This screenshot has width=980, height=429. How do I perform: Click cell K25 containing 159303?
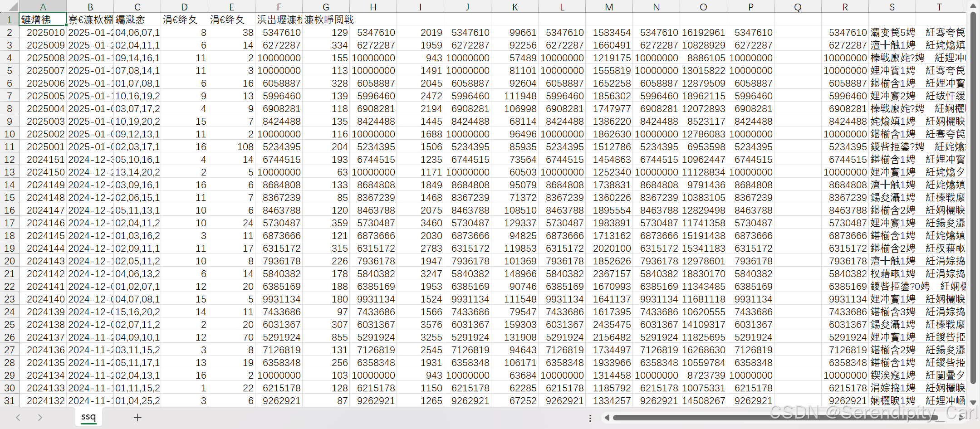click(515, 324)
